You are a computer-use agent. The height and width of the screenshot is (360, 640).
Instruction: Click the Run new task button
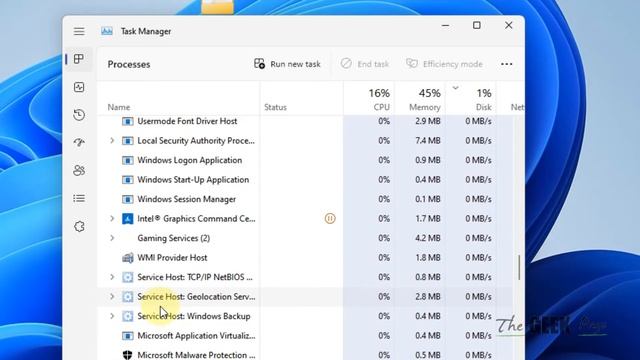(x=287, y=64)
